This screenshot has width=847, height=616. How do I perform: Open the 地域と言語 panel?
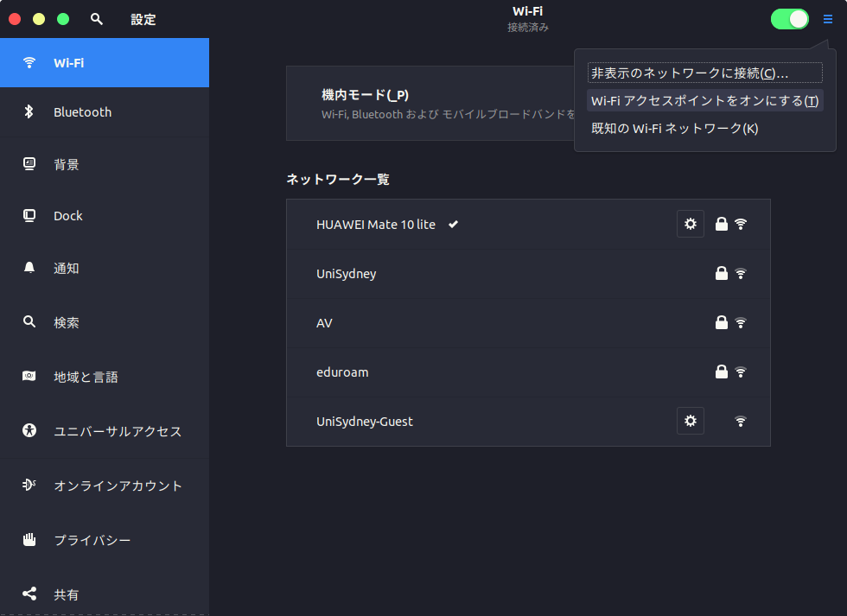(105, 377)
